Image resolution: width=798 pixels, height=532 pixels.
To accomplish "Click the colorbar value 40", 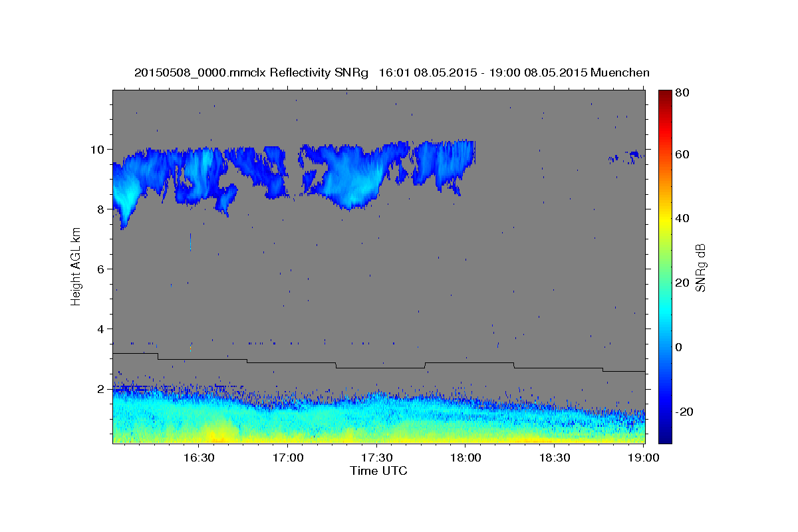I will (682, 218).
